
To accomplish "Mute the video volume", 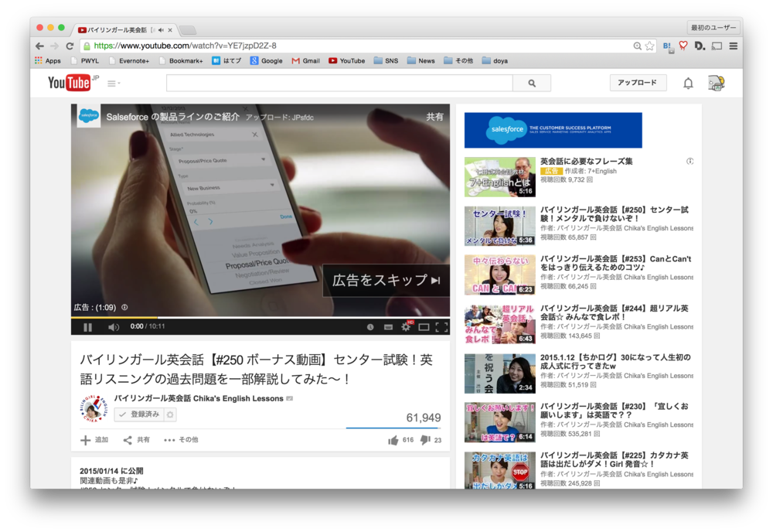I will point(114,327).
